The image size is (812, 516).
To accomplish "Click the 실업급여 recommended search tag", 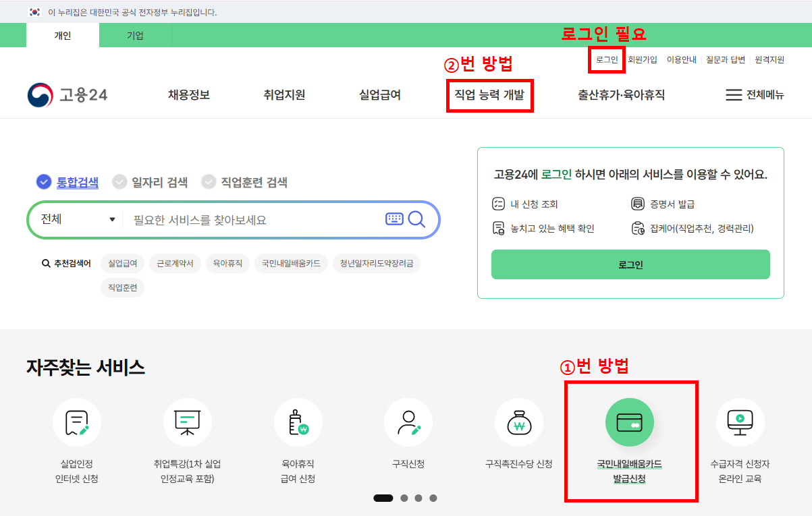I will coord(124,263).
